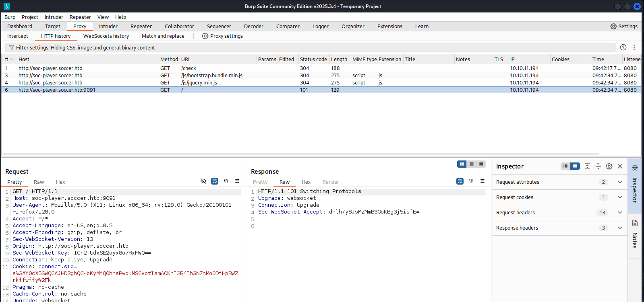Toggle line wrap in Request pane

pyautogui.click(x=215, y=181)
